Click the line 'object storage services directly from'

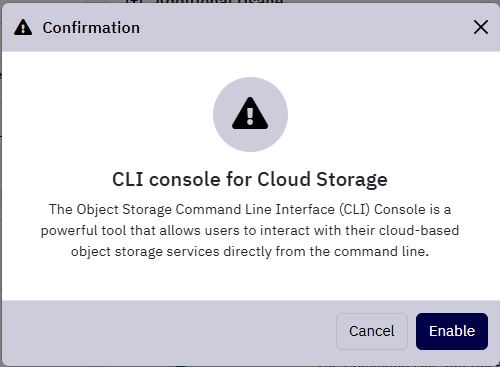pos(250,251)
